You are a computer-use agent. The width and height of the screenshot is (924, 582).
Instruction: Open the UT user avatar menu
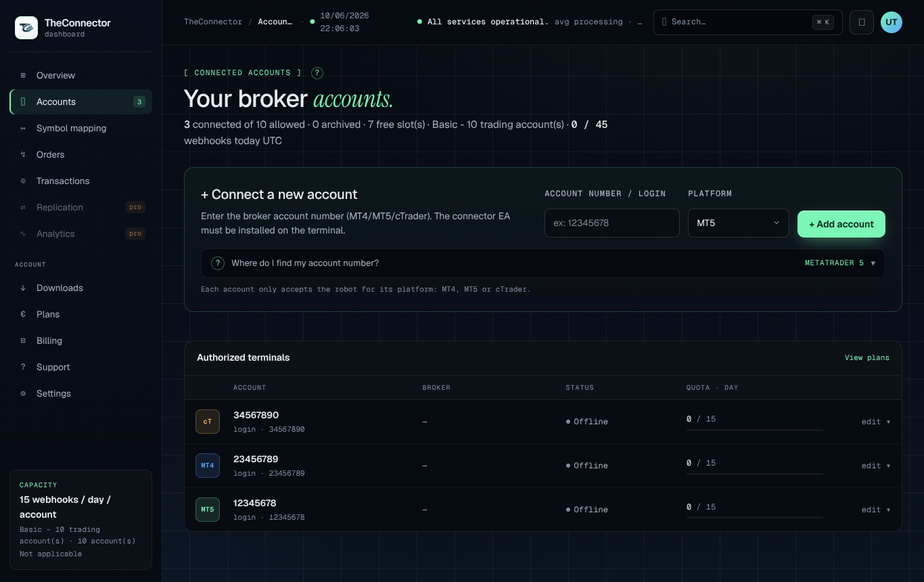click(x=892, y=22)
